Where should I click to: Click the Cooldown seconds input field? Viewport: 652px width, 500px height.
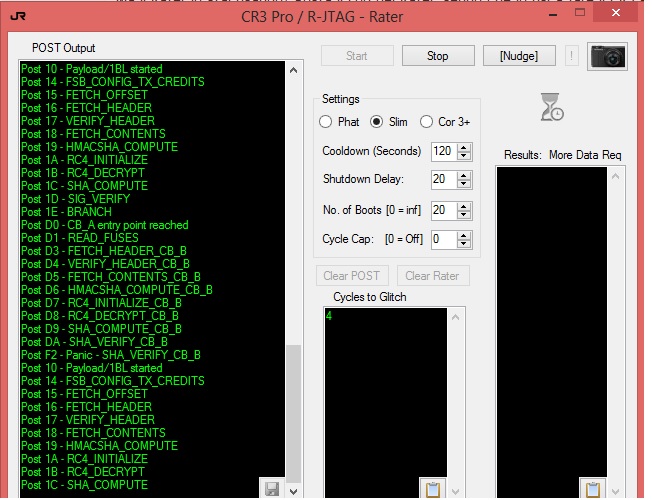(x=444, y=151)
